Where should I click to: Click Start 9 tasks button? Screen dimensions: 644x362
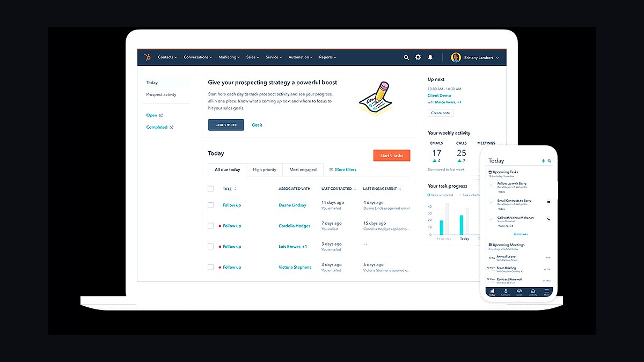392,156
